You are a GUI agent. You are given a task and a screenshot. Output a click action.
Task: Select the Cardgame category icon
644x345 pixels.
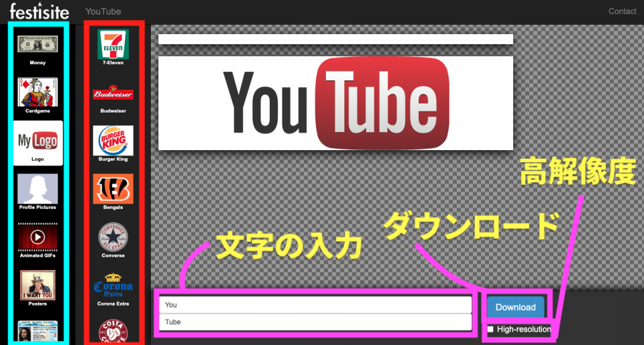(38, 92)
